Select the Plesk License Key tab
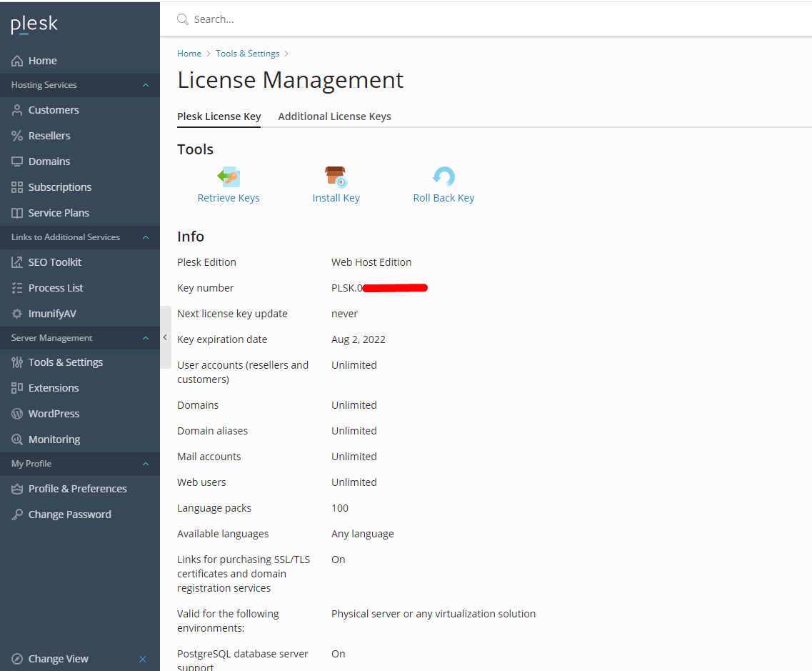 pos(219,116)
